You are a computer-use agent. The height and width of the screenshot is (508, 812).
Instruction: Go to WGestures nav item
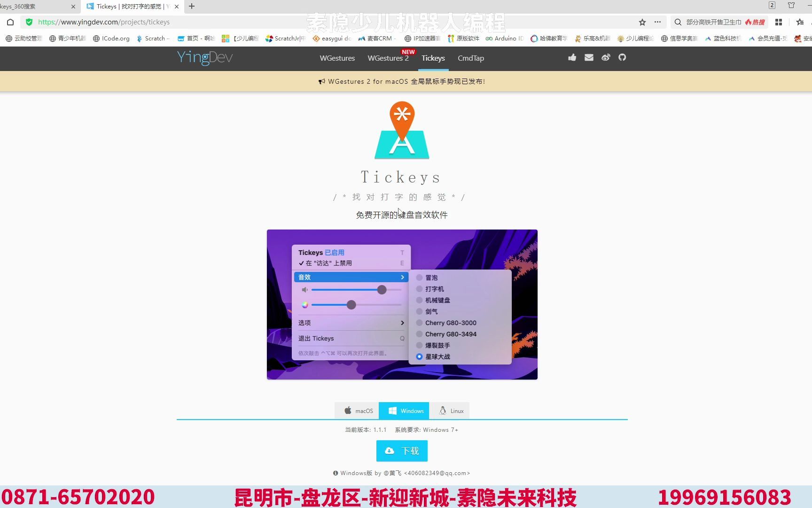coord(337,58)
